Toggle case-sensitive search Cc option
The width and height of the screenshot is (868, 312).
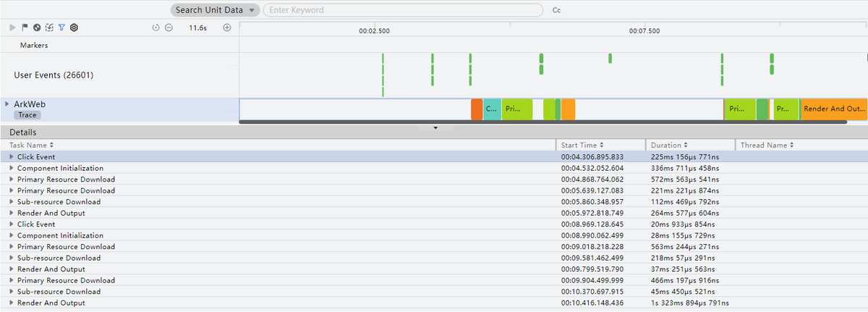[x=556, y=10]
